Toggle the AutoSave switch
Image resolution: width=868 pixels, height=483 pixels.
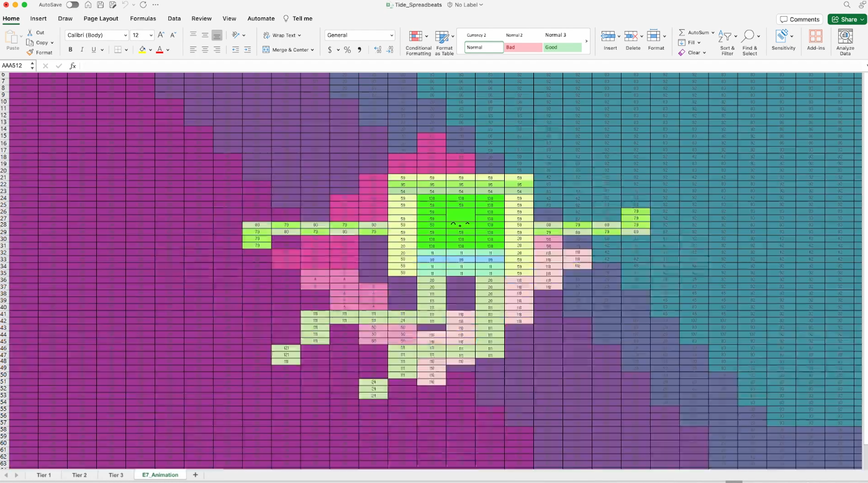click(x=73, y=4)
